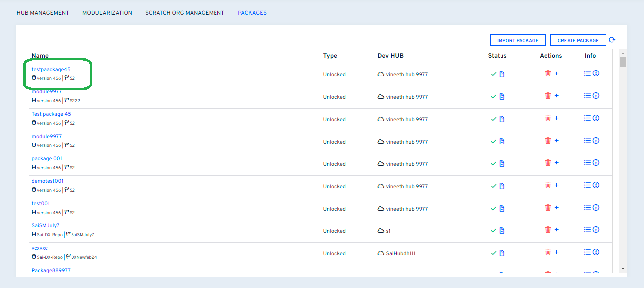Click the branch icon S2 under test001
The image size is (644, 288).
point(67,212)
